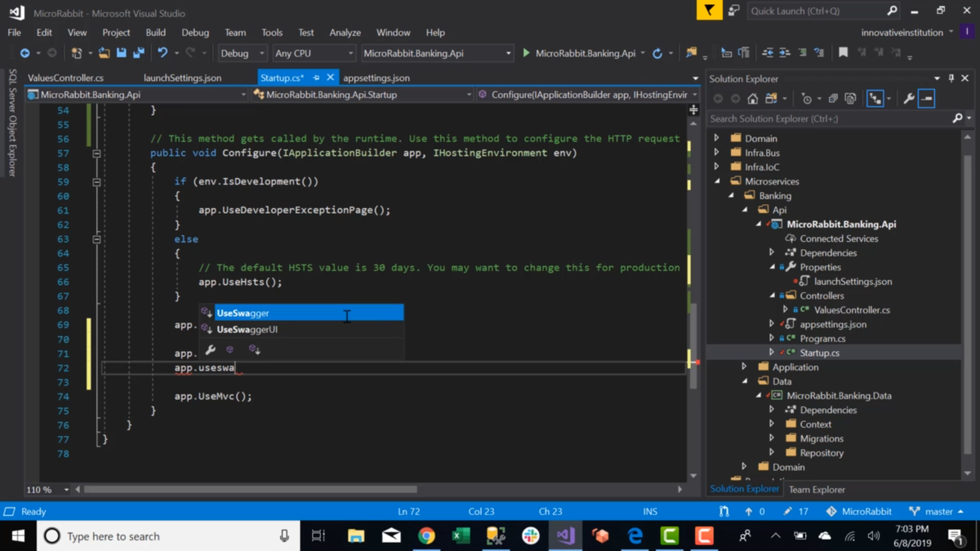Switch to the launchSettings.json tab
This screenshot has width=980, height=551.
(182, 78)
